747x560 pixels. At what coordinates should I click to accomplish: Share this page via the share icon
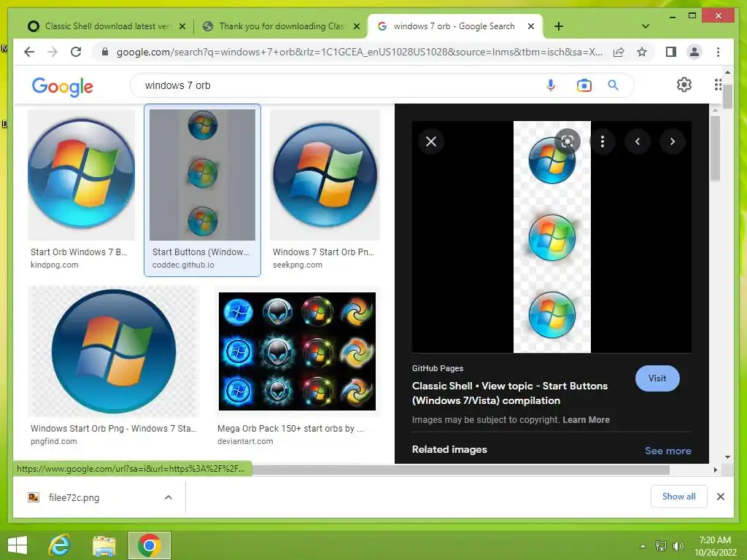click(619, 52)
